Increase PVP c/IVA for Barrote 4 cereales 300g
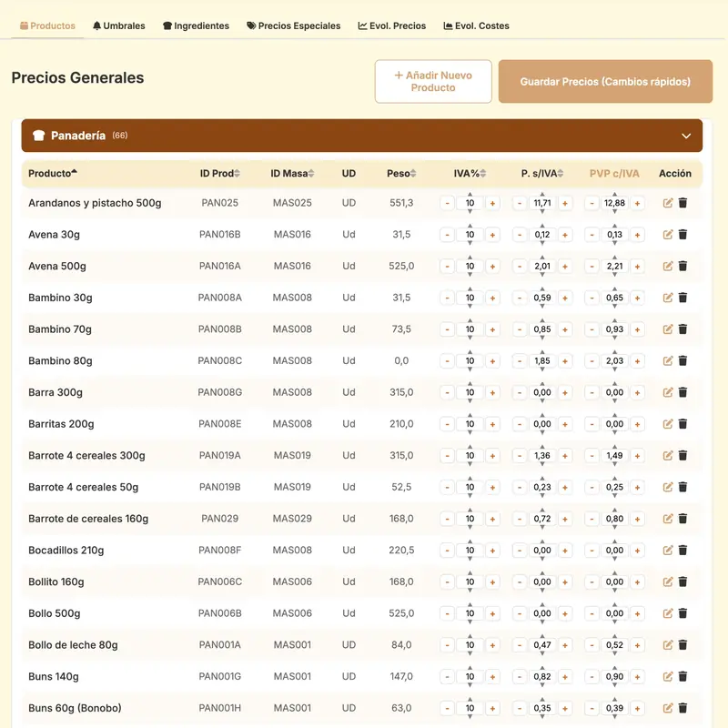728x728 pixels. point(638,456)
